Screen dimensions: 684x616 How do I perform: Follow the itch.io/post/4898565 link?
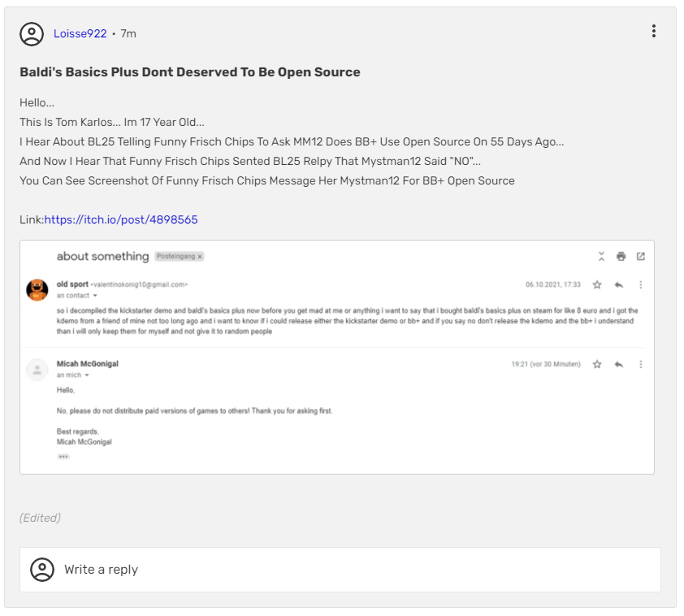pos(121,219)
